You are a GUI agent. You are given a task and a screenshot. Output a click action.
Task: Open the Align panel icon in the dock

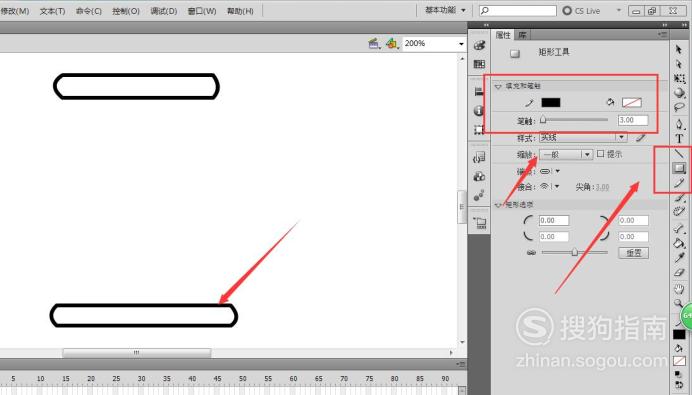coord(479,92)
